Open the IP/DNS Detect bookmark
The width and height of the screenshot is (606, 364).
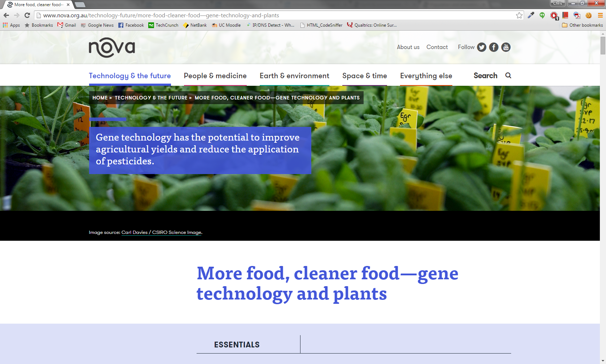tap(270, 25)
